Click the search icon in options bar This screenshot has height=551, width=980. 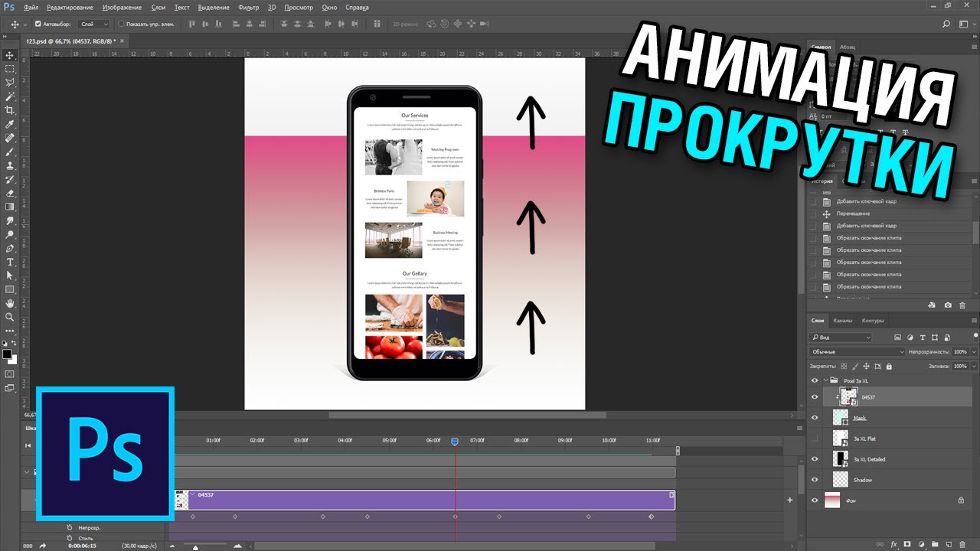tap(947, 24)
